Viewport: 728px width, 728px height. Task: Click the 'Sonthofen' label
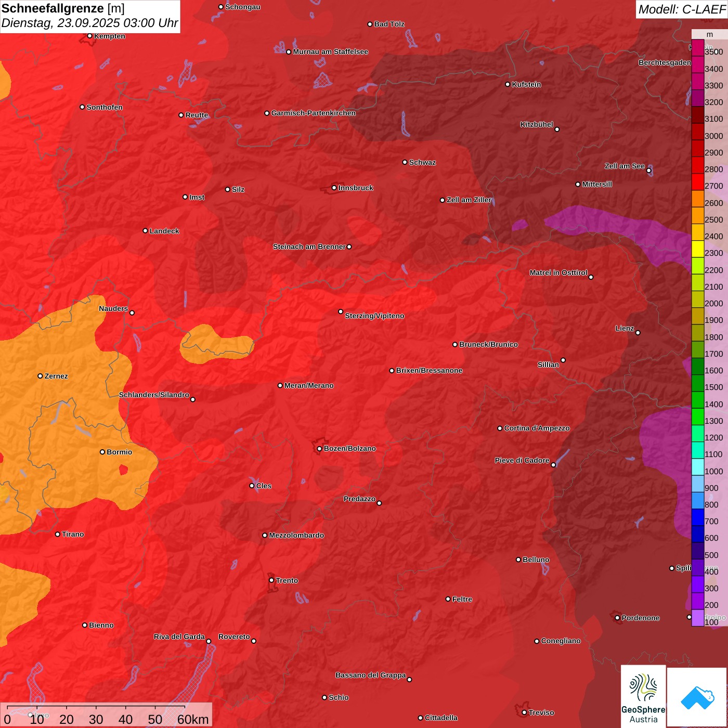click(105, 107)
